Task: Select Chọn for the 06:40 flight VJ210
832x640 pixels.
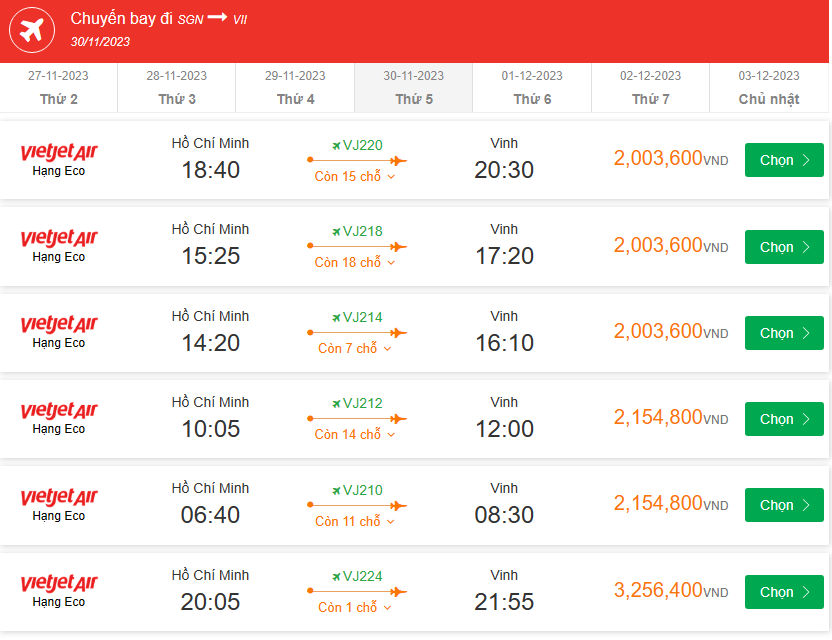Action: 784,506
